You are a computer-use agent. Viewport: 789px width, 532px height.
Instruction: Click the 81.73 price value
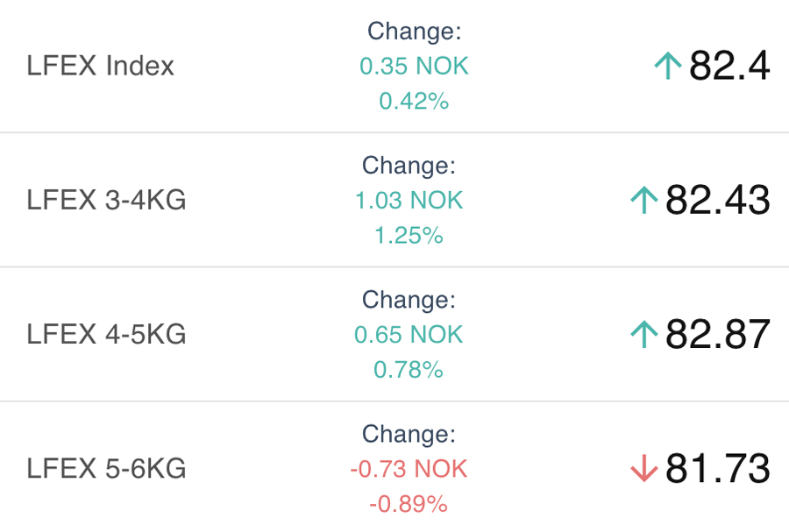click(x=717, y=470)
